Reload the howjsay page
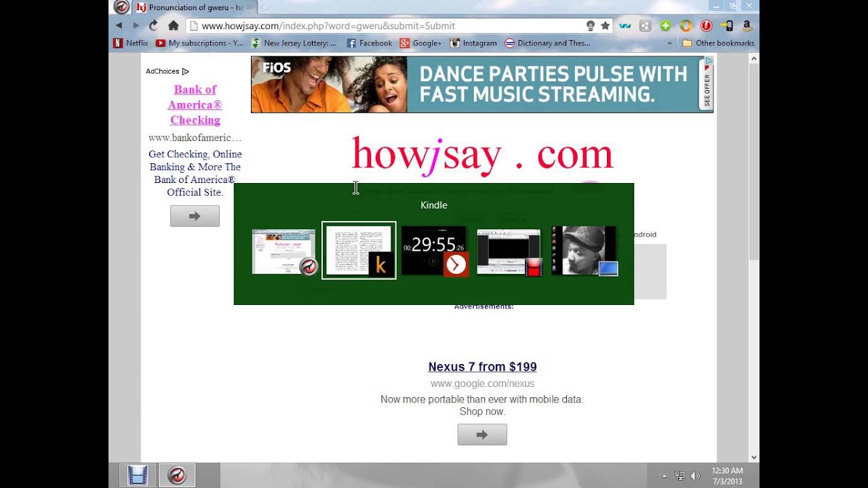 coord(153,26)
